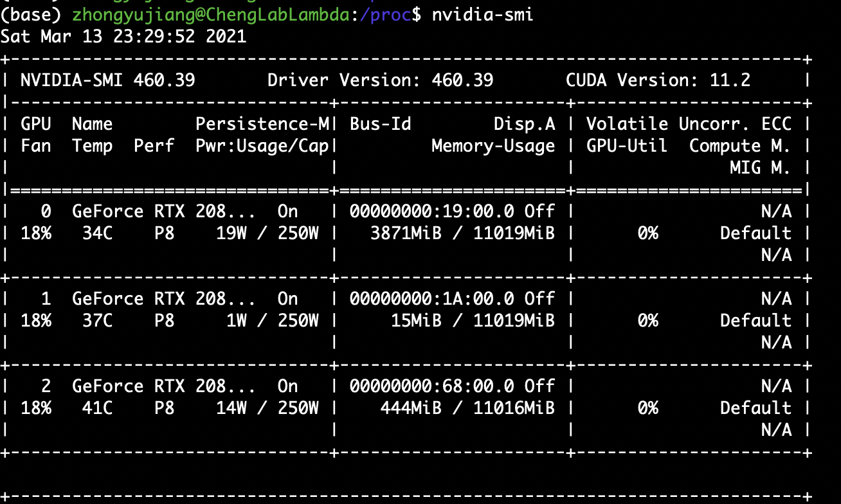Click the "/proc" directory in the prompt
The height and width of the screenshot is (504, 841).
pyautogui.click(x=385, y=14)
